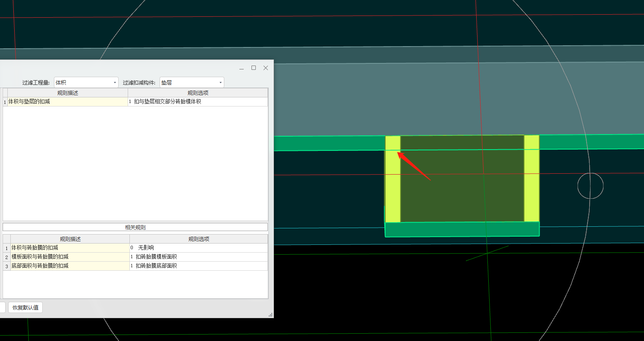Select the row 体积与砖胎膜的扣减
644x341 pixels.
click(70, 248)
